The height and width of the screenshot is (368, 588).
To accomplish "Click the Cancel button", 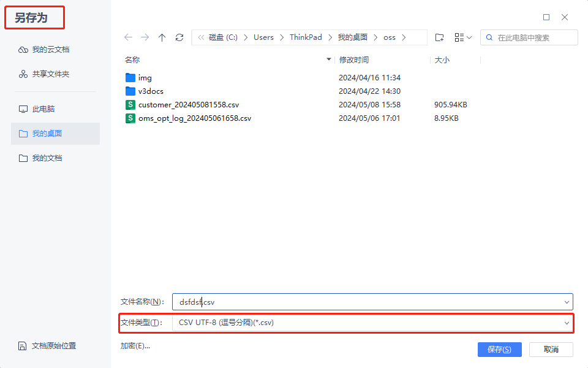I will pos(551,350).
